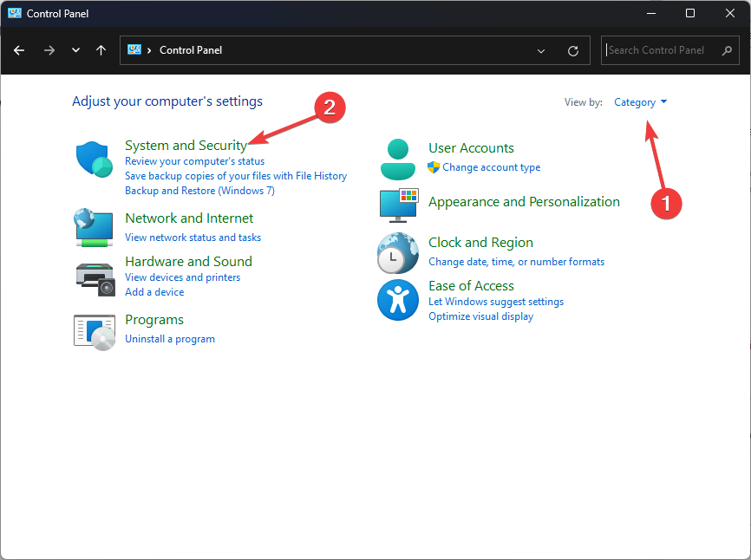Click the Network and Internet globe icon
The height and width of the screenshot is (560, 751).
point(94,227)
